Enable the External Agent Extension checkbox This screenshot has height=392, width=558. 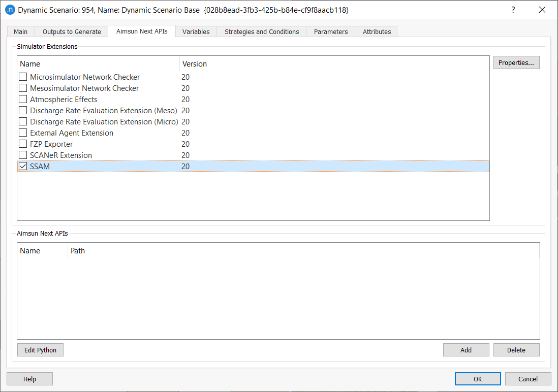(x=23, y=133)
